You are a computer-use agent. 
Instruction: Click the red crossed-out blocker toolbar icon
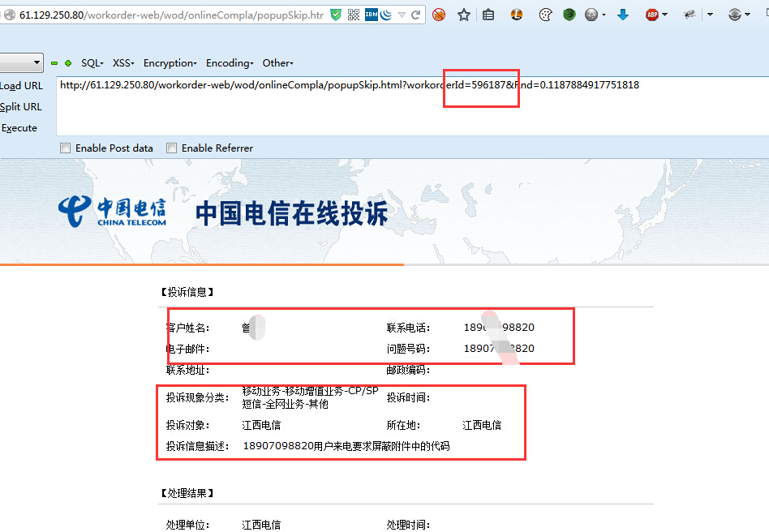click(439, 15)
